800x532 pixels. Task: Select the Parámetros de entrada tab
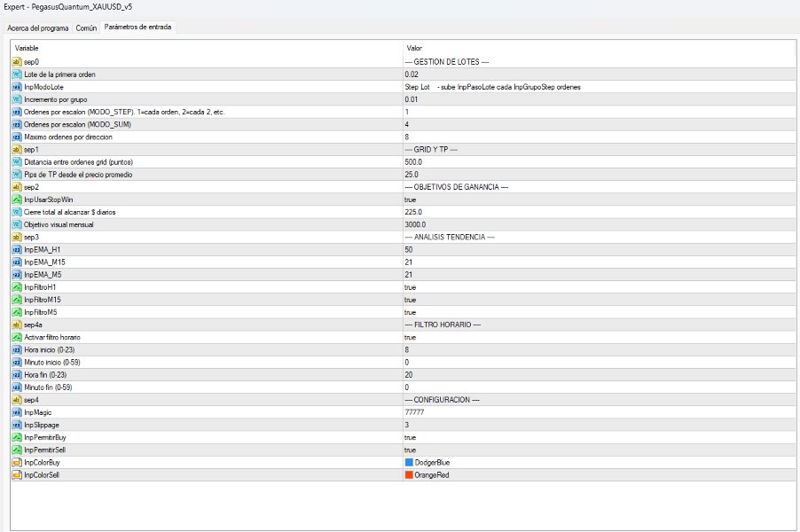coord(137,27)
